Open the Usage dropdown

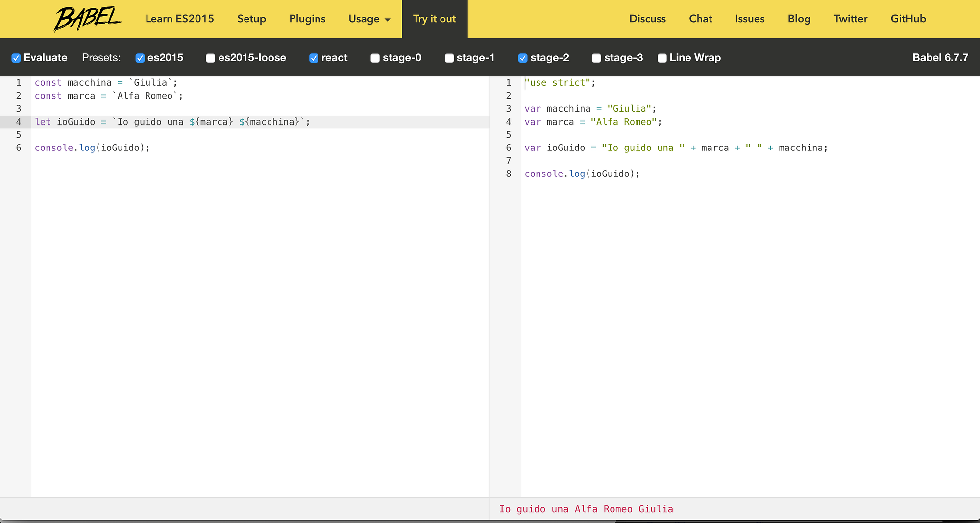pos(368,19)
